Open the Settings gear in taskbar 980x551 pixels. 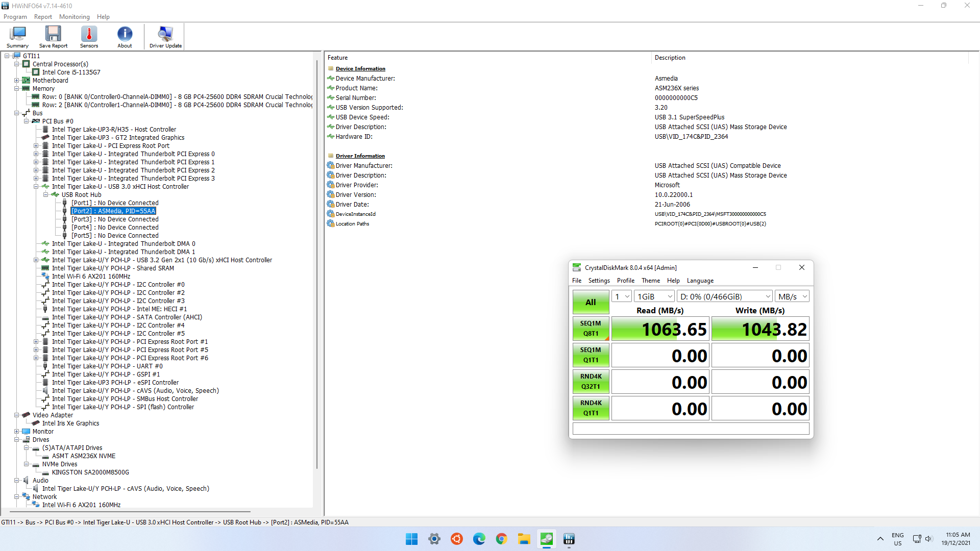(x=434, y=539)
